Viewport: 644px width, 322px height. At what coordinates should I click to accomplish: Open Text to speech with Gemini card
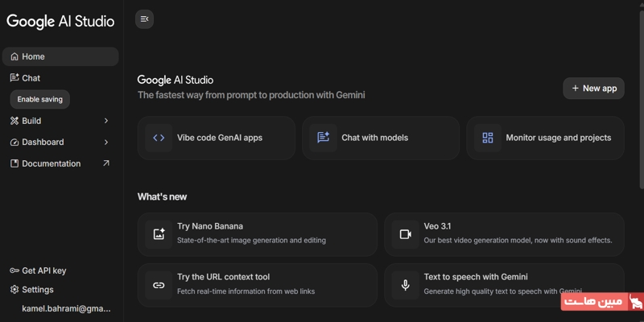505,285
